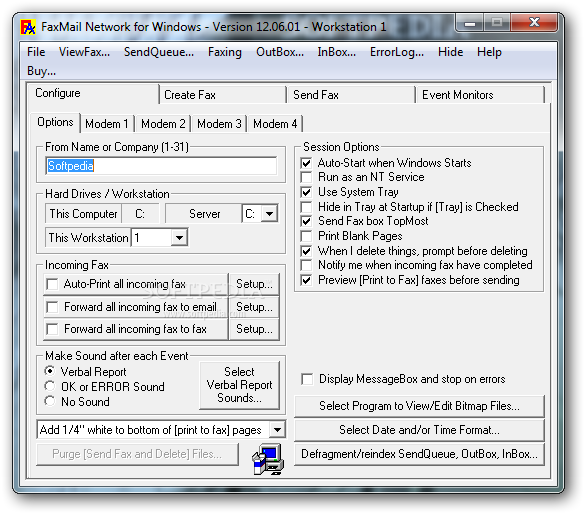
Task: Select the No Sound option
Action: pyautogui.click(x=49, y=401)
